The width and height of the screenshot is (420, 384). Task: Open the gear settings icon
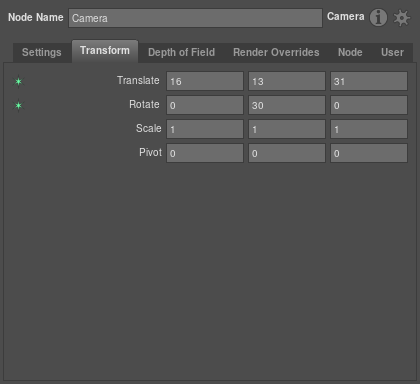click(x=401, y=18)
